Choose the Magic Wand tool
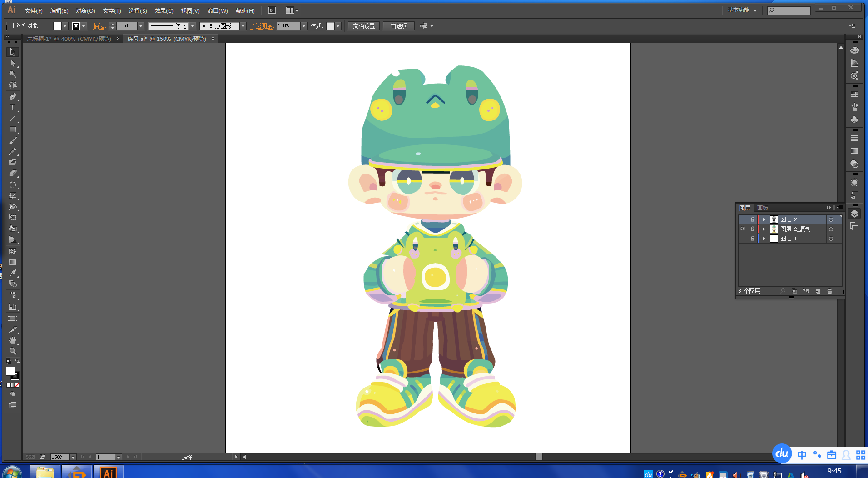This screenshot has height=478, width=868. pos(13,75)
